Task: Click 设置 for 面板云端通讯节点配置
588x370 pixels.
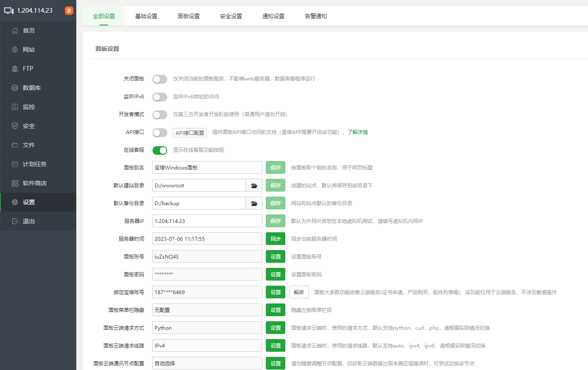Action: 276,364
